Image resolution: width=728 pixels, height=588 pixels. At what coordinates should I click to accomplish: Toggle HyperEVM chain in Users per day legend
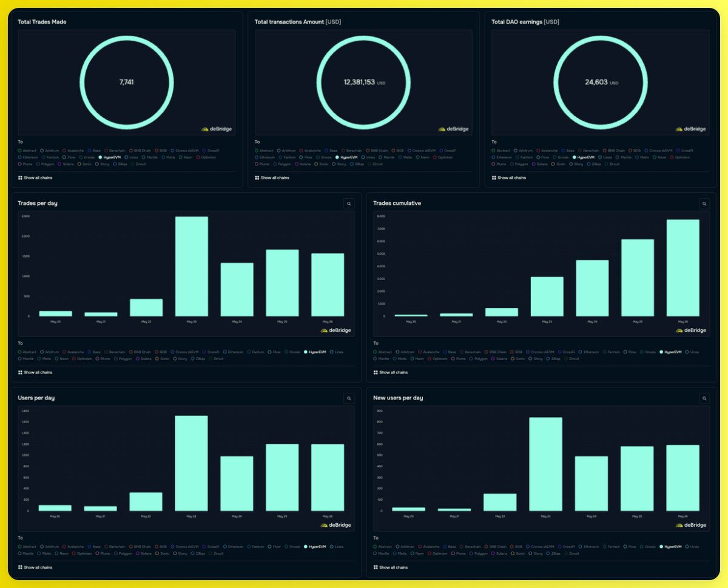point(315,547)
